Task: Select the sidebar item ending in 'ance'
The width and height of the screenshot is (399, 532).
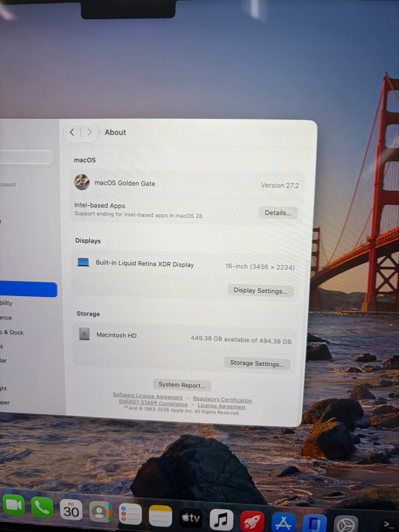Action: click(6, 318)
